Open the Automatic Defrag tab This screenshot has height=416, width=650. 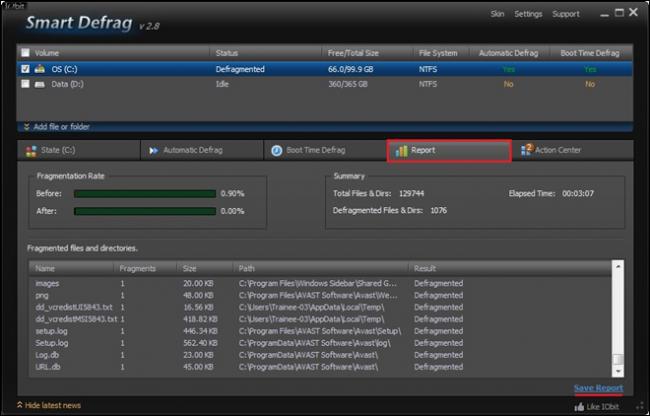tap(202, 150)
